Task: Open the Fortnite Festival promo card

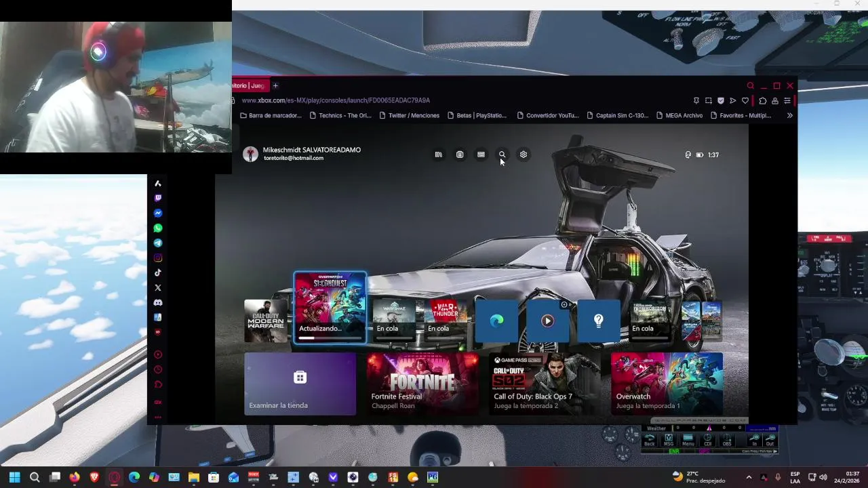Action: point(422,384)
